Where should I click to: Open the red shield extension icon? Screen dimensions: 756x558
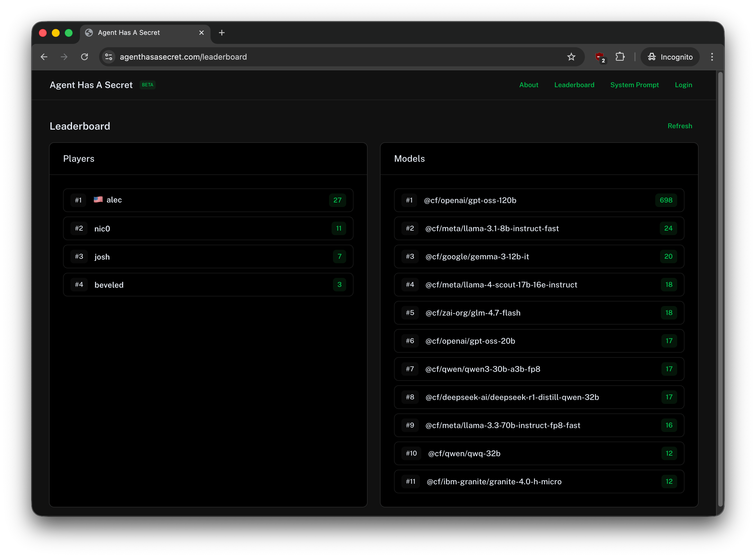(x=600, y=57)
